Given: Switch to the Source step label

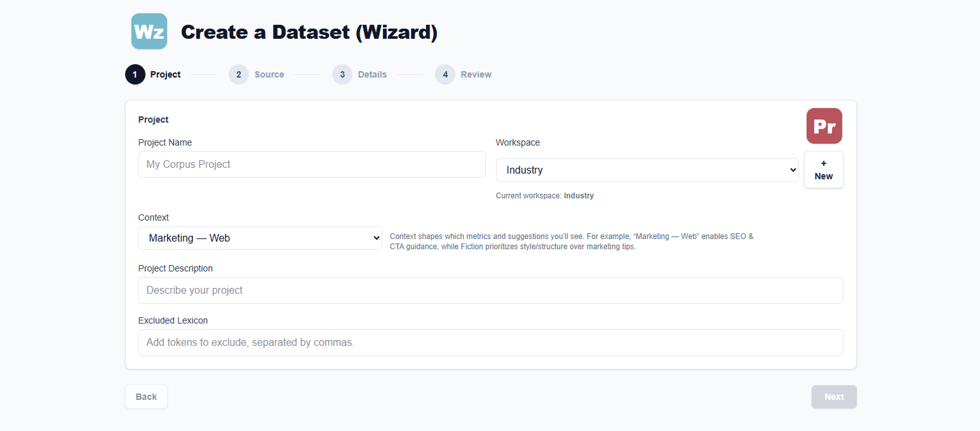Looking at the screenshot, I should pyautogui.click(x=269, y=74).
